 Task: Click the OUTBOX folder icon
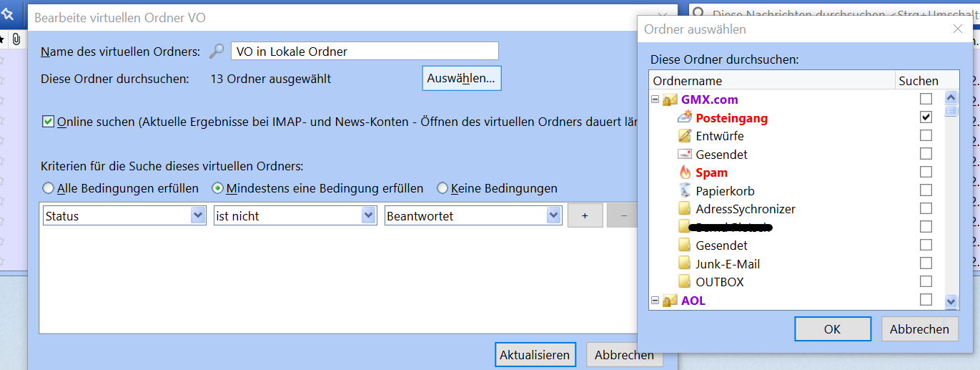[x=684, y=282]
